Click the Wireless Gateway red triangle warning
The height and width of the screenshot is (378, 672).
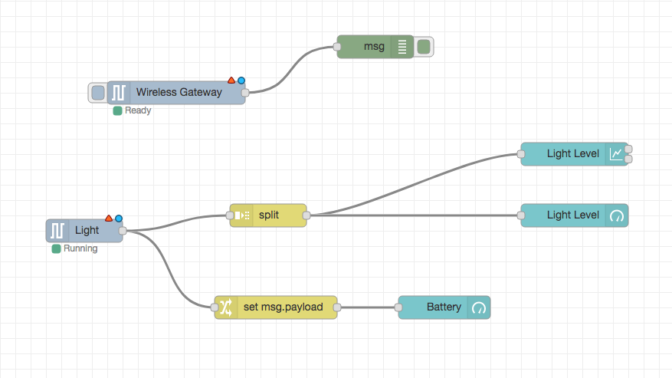pos(231,80)
